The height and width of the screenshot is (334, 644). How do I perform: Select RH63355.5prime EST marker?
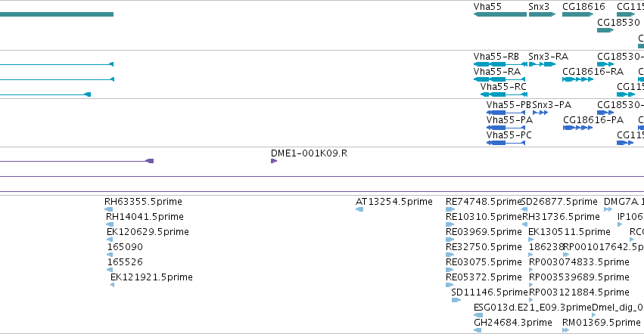pos(109,209)
